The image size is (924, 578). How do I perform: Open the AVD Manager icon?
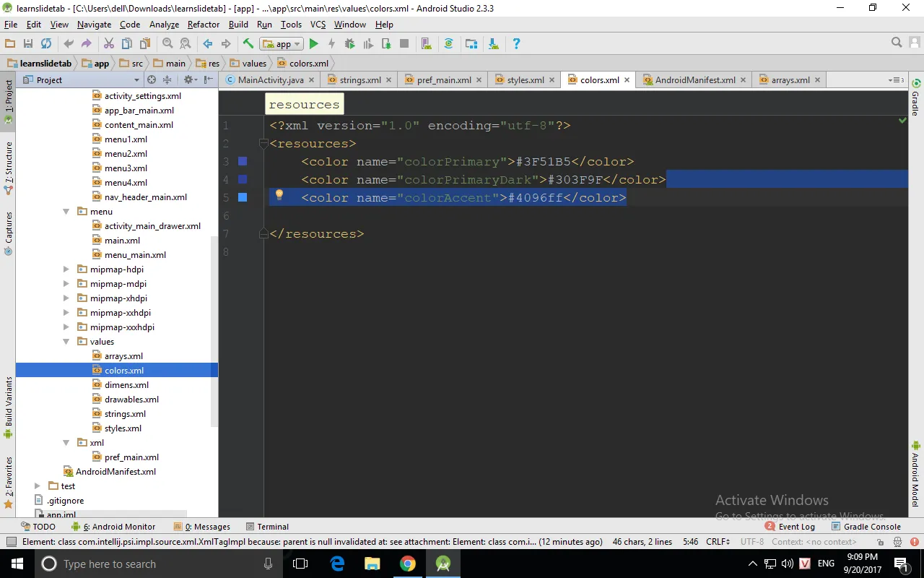click(426, 44)
